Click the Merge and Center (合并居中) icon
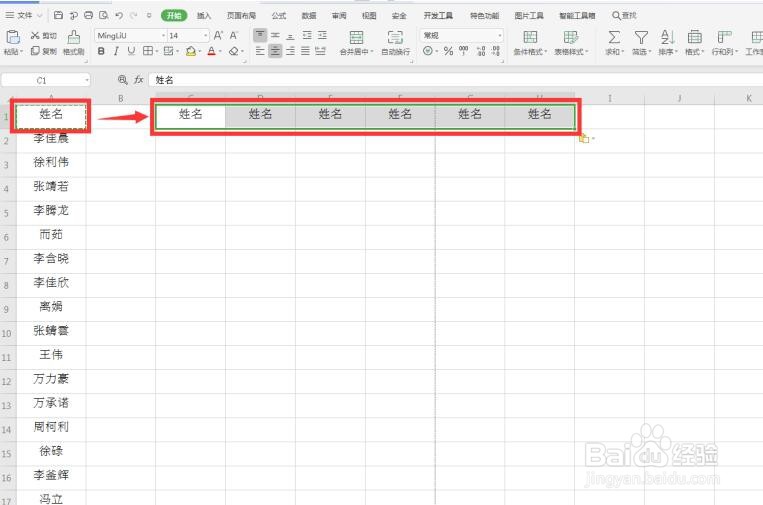This screenshot has width=763, height=505. tap(357, 37)
